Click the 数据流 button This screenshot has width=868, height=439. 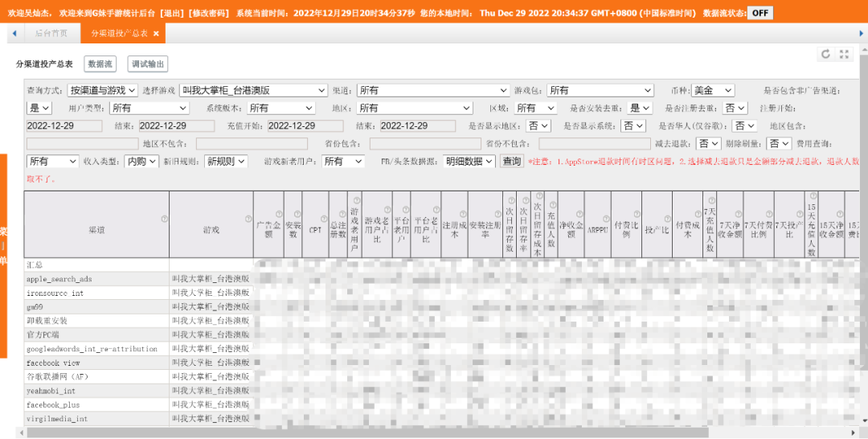tap(100, 64)
